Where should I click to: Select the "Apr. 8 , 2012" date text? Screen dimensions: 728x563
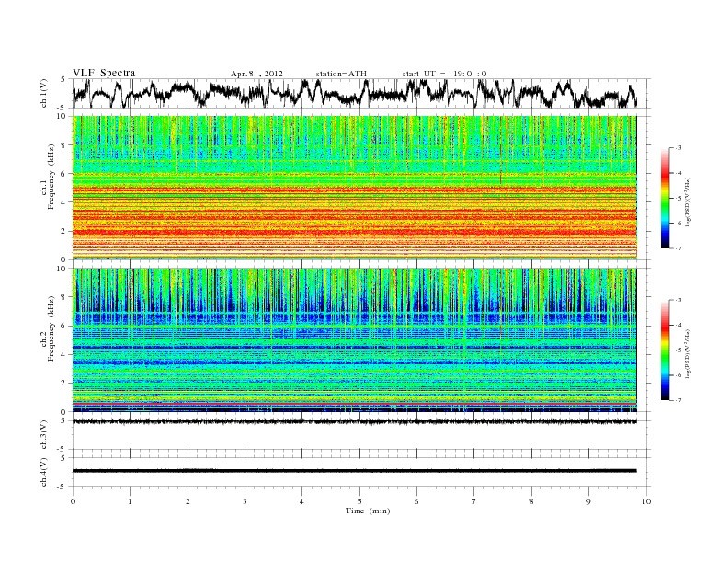[x=256, y=74]
